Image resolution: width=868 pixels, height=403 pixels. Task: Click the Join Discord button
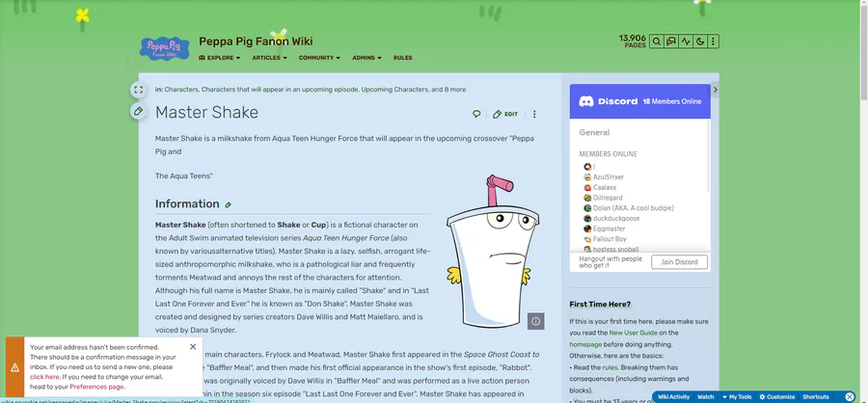coord(679,262)
